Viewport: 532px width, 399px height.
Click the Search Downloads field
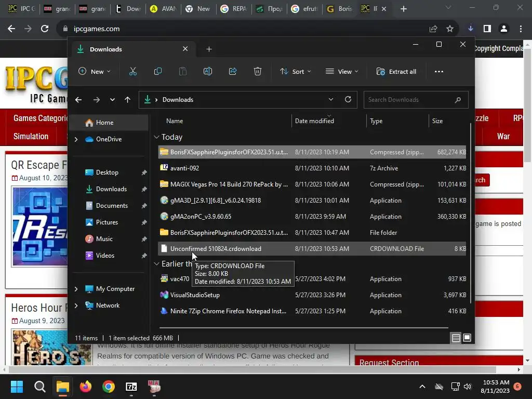tap(416, 100)
